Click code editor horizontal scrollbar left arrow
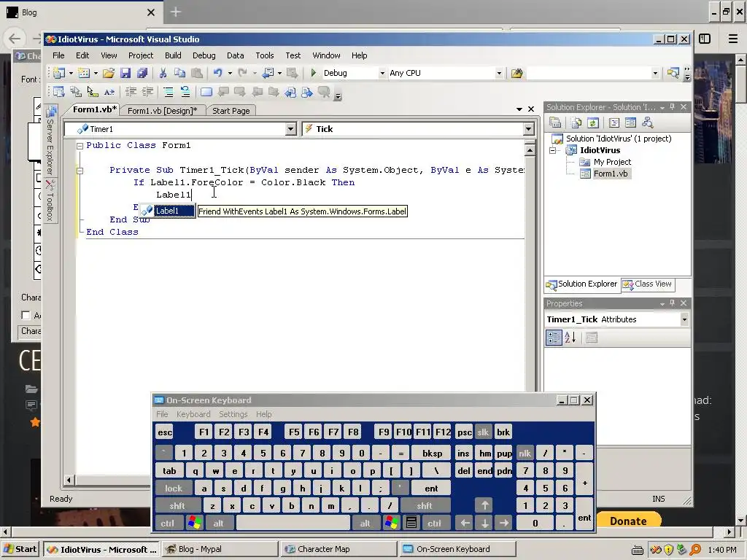This screenshot has height=560, width=747. [x=69, y=480]
